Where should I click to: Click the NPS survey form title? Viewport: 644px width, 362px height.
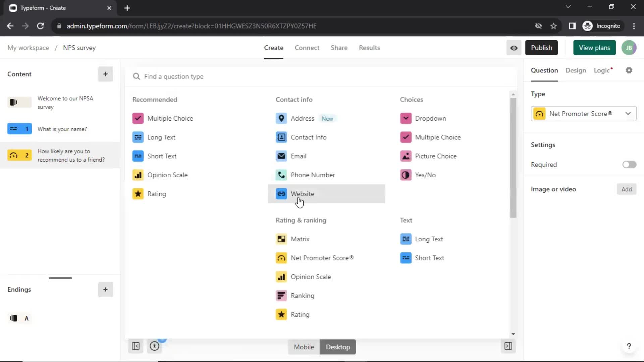click(x=79, y=48)
